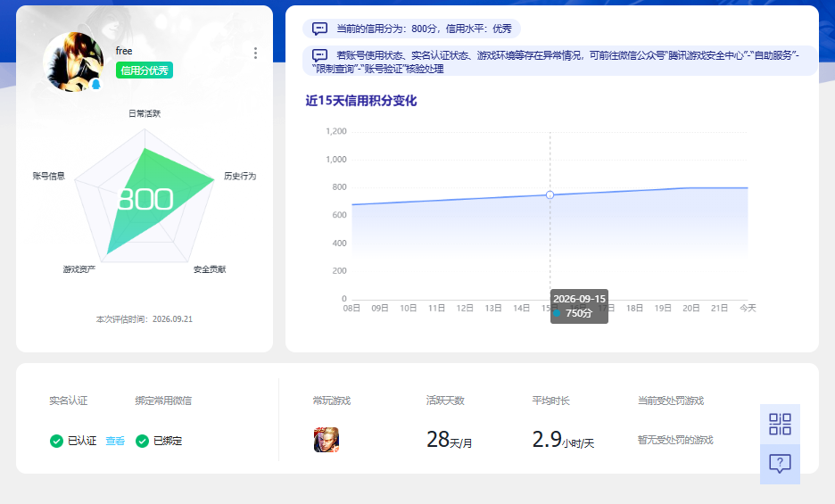This screenshot has width=835, height=504.
Task: Click the 800 score in radar chart
Action: (145, 199)
